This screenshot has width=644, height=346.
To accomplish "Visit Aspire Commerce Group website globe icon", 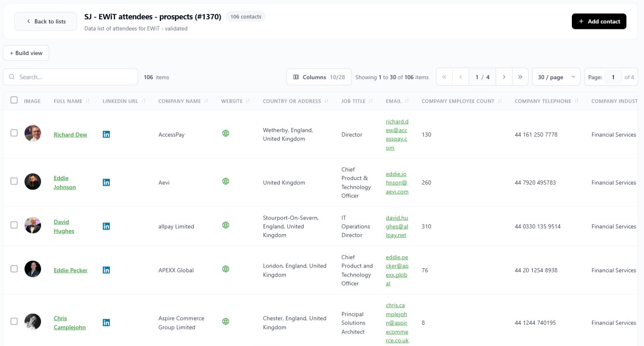I will click(226, 321).
